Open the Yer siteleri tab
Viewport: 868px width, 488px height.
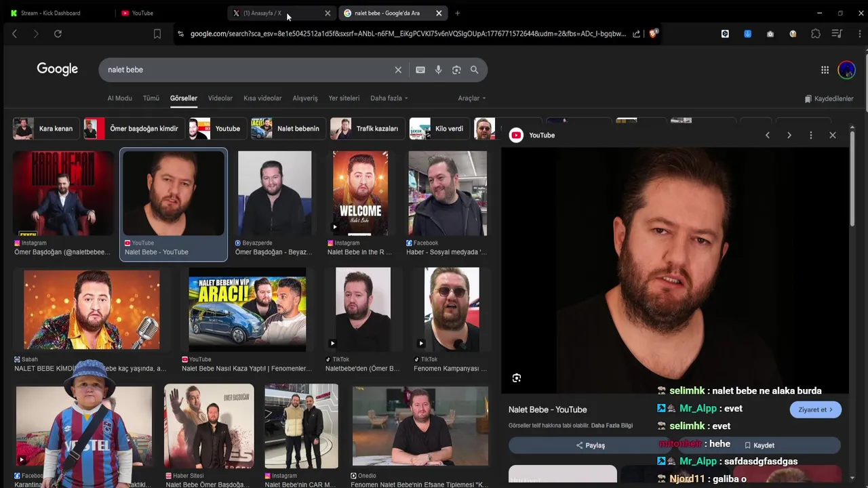tap(344, 98)
